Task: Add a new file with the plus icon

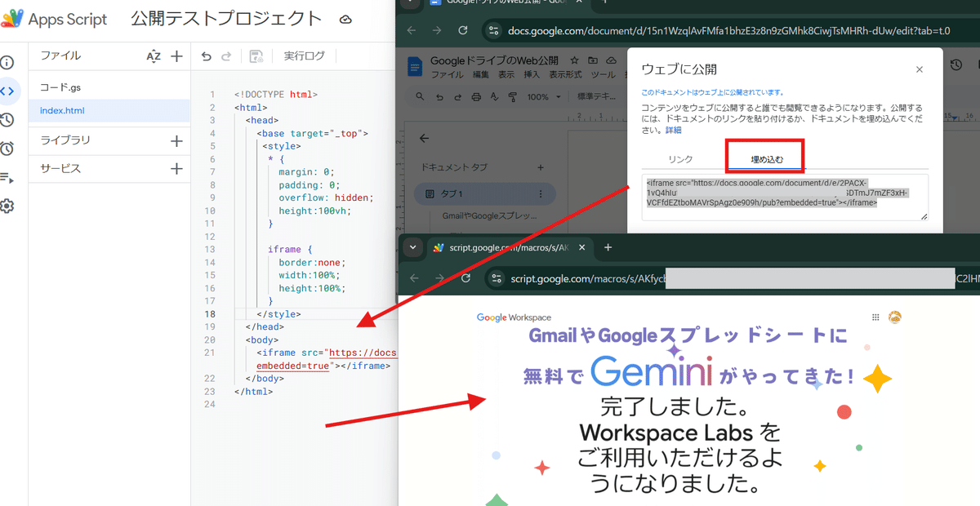Action: [x=176, y=56]
